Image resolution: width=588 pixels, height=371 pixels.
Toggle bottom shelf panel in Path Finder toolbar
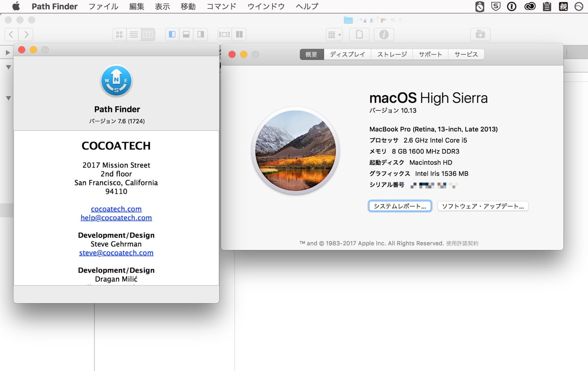186,34
